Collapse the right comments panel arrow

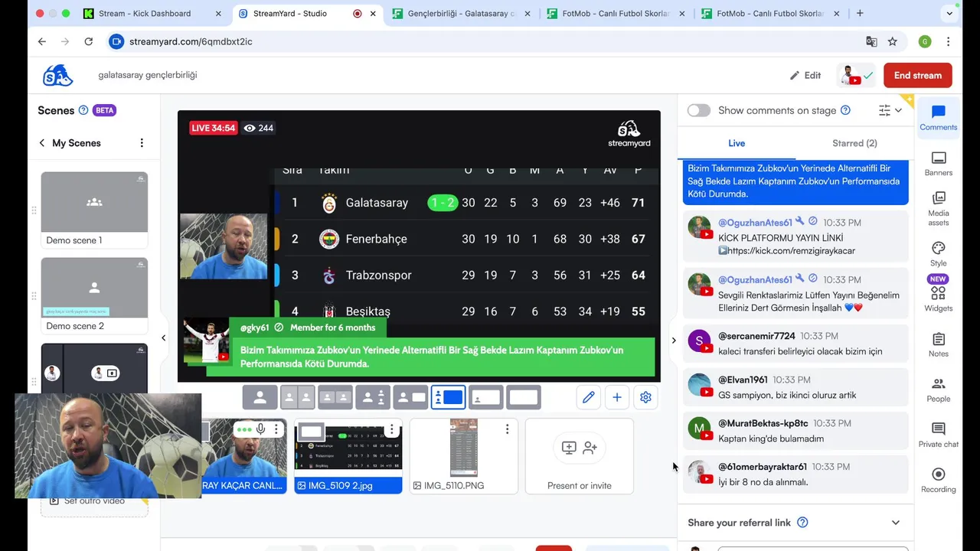click(674, 340)
